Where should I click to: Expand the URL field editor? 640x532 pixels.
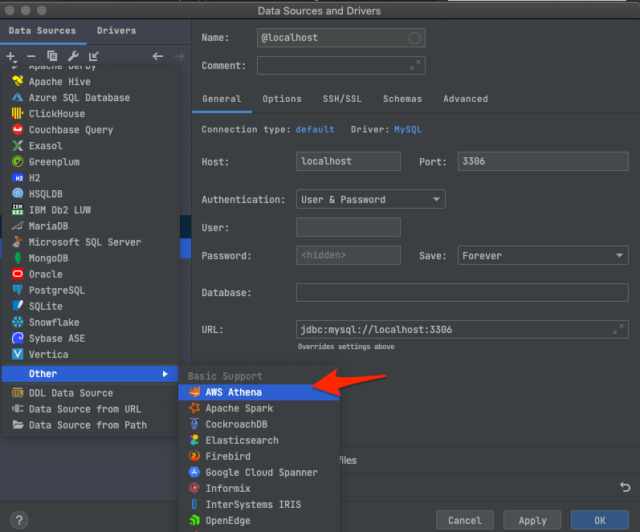618,329
